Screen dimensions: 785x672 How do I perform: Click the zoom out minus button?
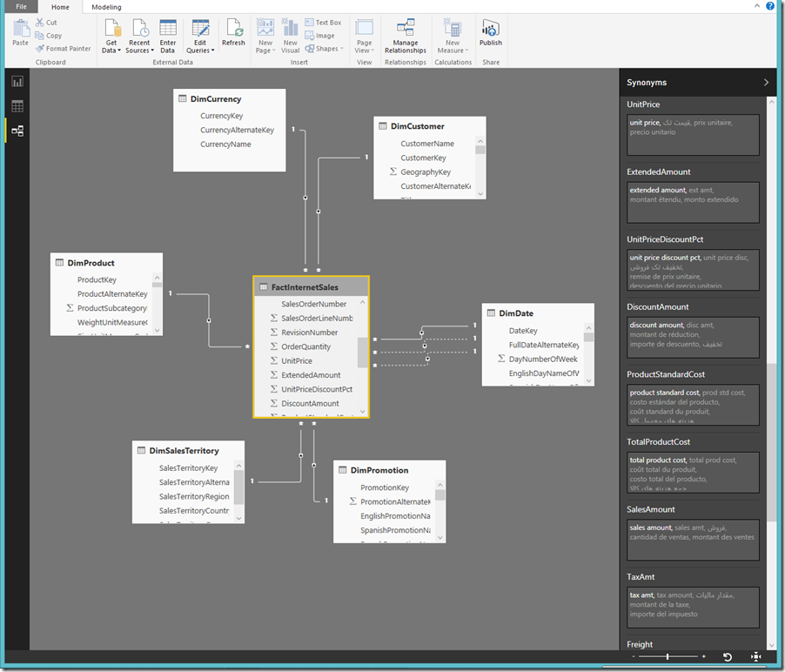(x=634, y=656)
